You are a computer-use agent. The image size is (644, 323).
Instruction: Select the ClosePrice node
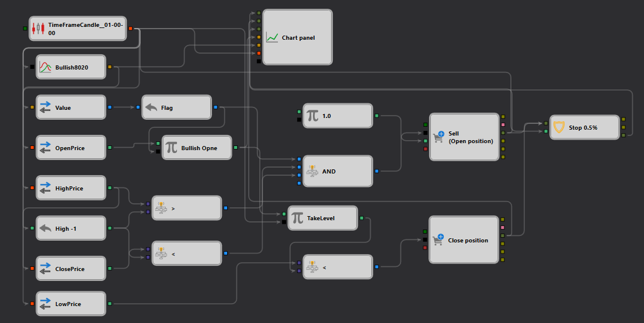click(x=71, y=268)
